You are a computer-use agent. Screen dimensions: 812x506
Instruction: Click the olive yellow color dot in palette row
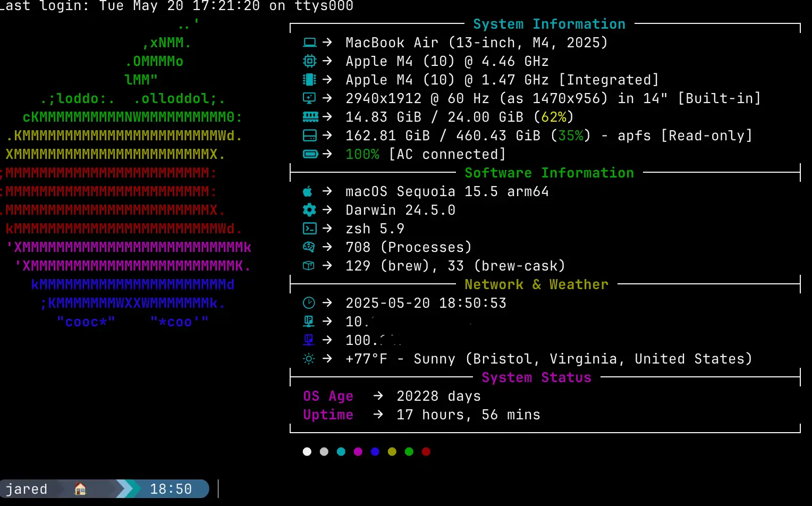click(392, 452)
